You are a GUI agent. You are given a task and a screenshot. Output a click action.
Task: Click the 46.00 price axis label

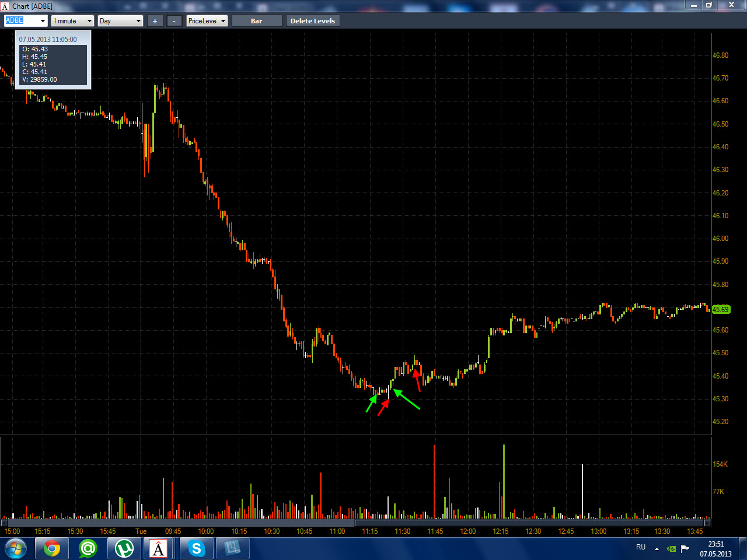[x=721, y=239]
